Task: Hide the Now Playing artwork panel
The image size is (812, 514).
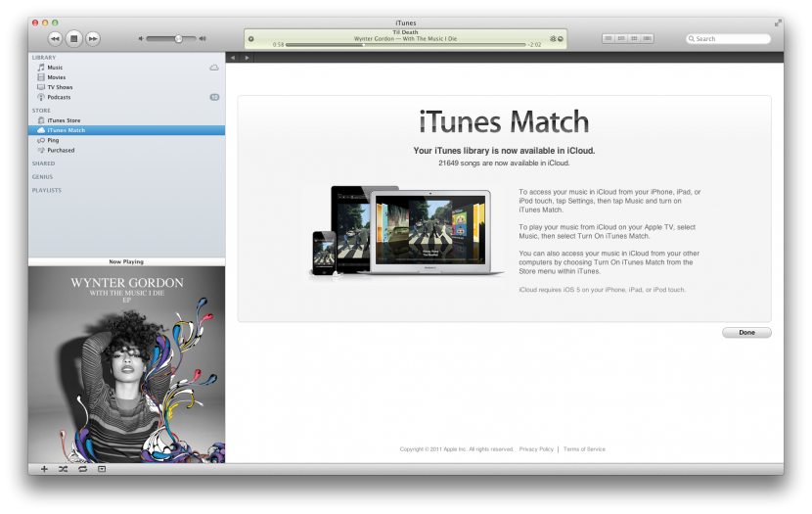Action: coord(102,469)
